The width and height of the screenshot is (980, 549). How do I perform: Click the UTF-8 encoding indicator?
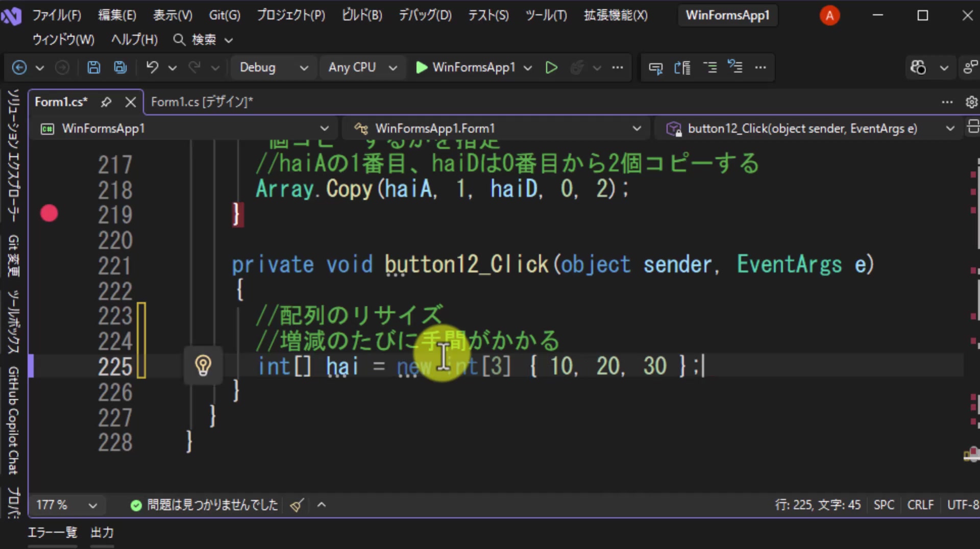[x=963, y=505]
